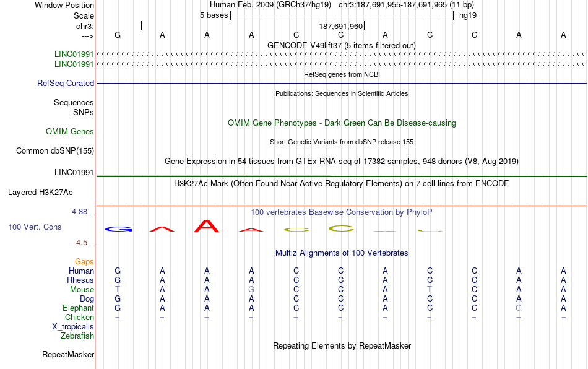This screenshot has height=369, width=588.
Task: Click the Scale track label
Action: pyautogui.click(x=84, y=15)
